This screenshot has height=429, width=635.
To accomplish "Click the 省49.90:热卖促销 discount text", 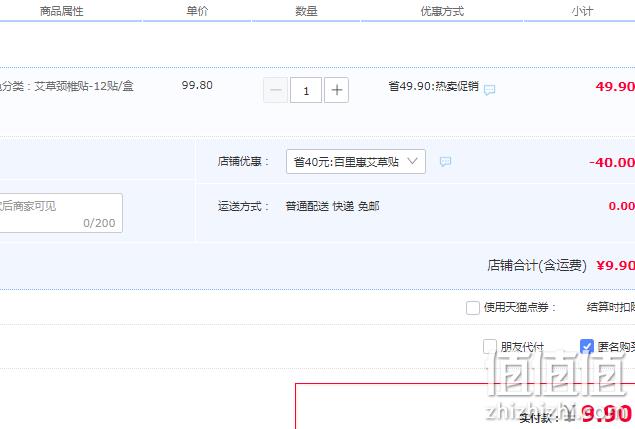I will [x=434, y=86].
